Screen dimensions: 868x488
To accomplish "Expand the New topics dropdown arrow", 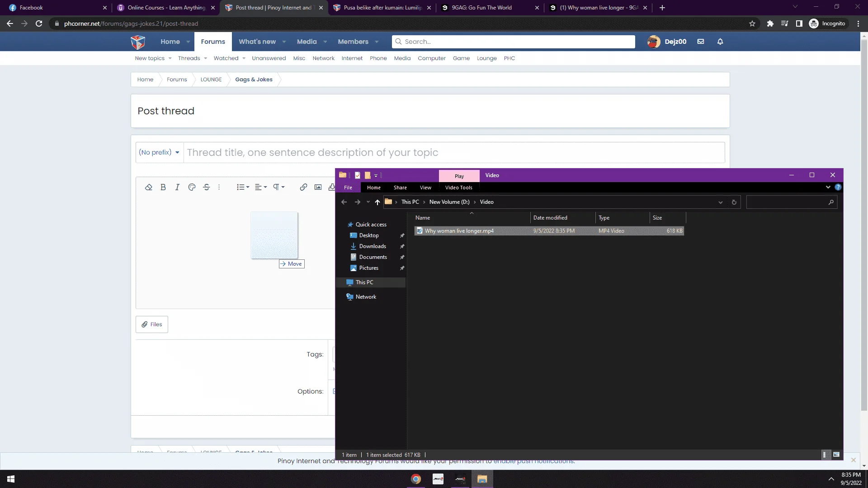I will click(170, 58).
